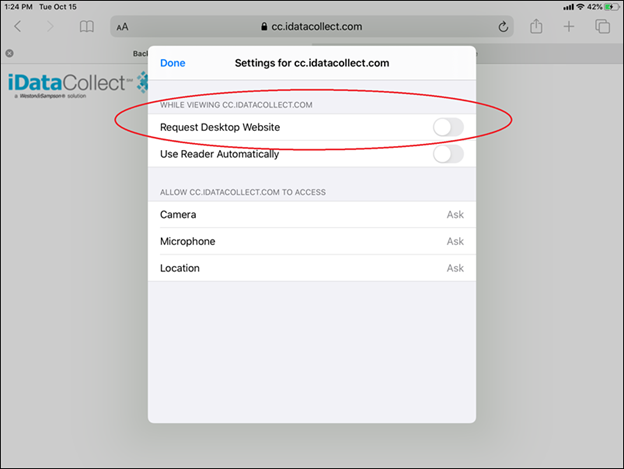Select the Request Desktop Website row label

point(220,127)
